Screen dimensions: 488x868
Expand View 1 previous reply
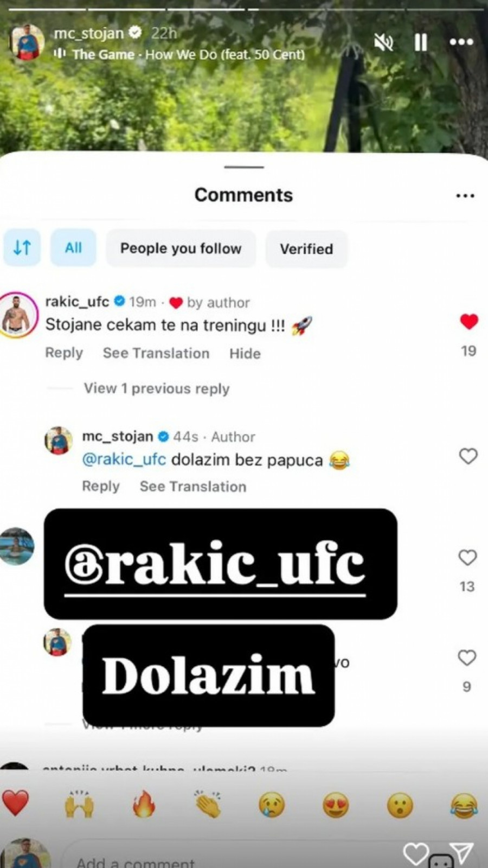157,388
